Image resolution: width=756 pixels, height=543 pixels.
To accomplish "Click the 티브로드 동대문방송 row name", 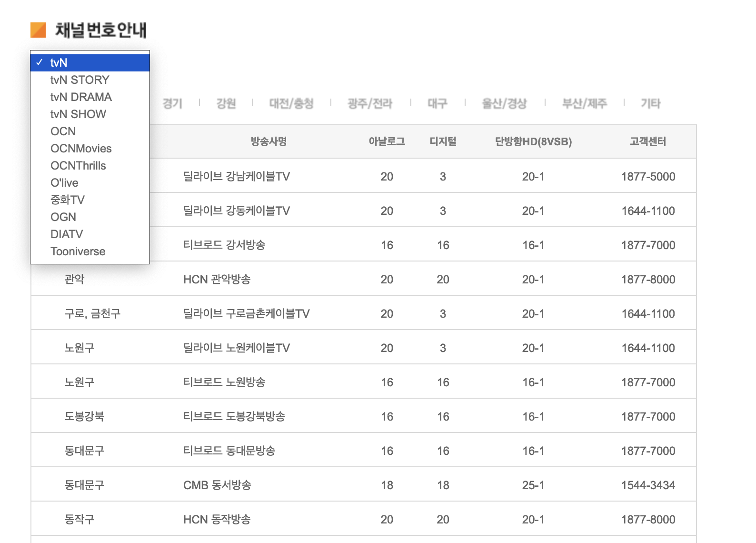I will point(229,451).
